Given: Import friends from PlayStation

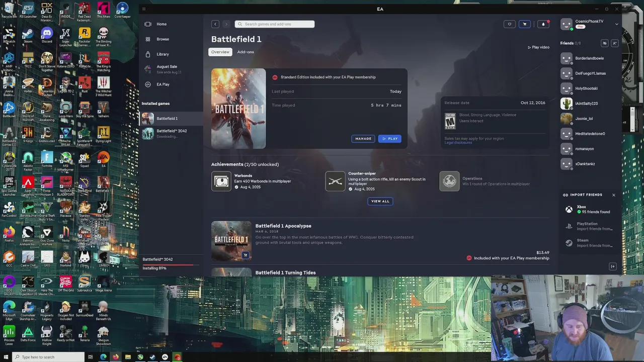Looking at the screenshot, I should tap(589, 226).
